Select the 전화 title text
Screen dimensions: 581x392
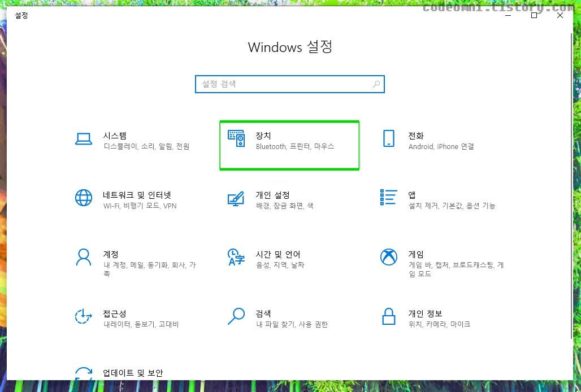tap(416, 136)
